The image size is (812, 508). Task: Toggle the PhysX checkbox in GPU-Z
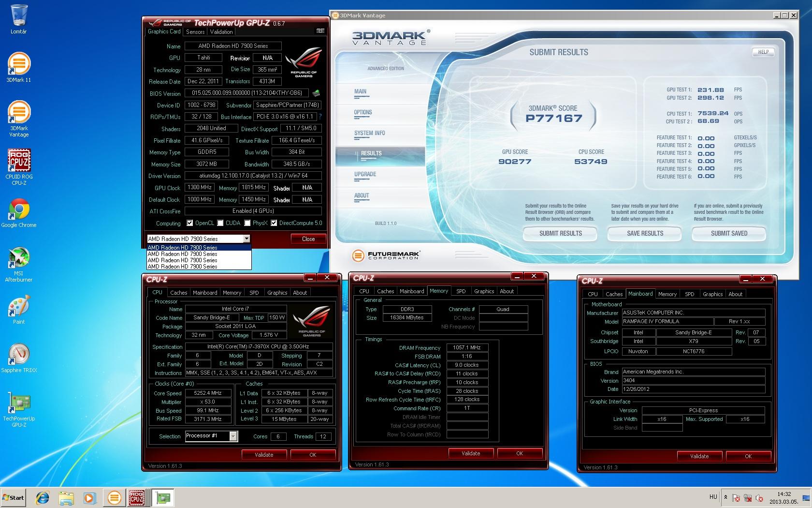tap(247, 223)
